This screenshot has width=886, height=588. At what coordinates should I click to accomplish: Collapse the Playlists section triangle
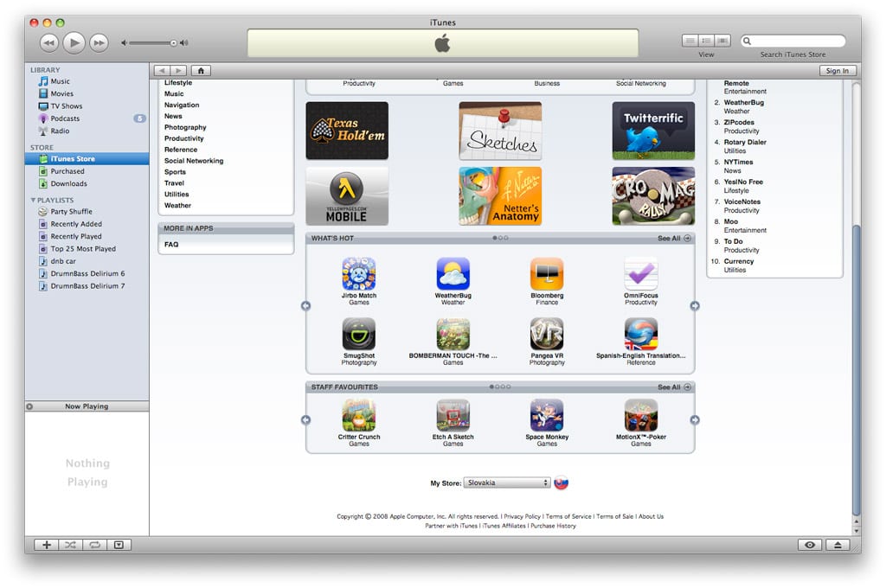(33, 200)
